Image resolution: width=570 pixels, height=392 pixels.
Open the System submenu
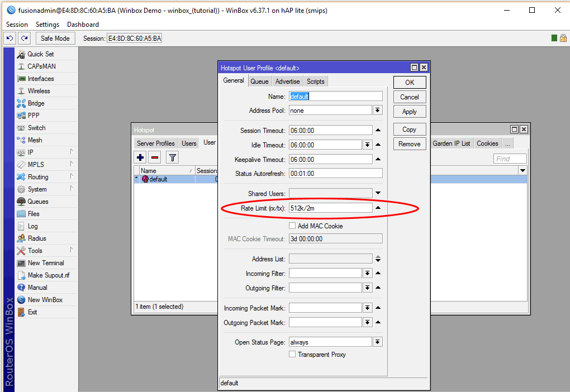(46, 189)
